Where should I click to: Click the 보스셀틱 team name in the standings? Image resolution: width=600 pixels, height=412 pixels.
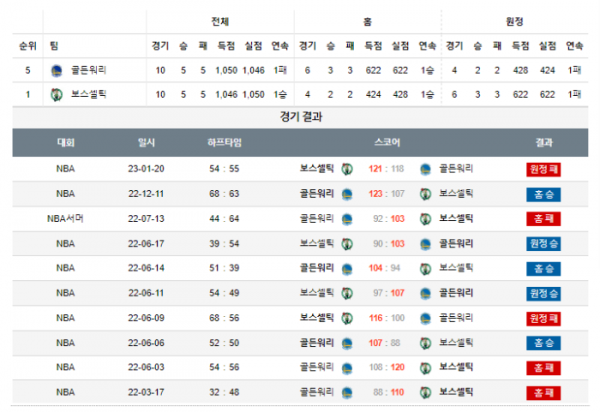click(x=88, y=94)
